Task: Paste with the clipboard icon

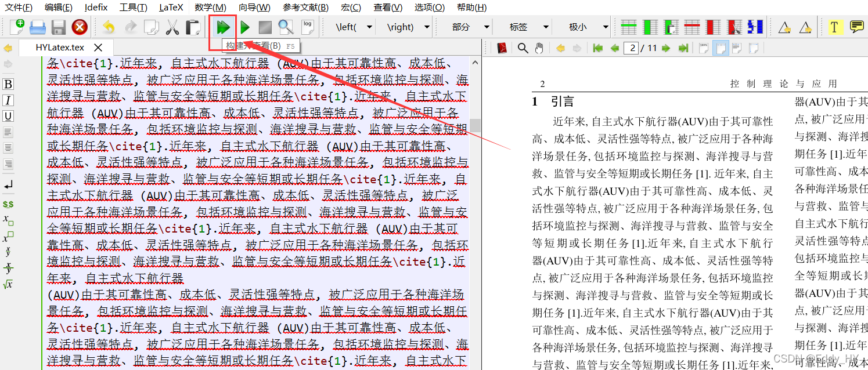Action: click(x=193, y=27)
